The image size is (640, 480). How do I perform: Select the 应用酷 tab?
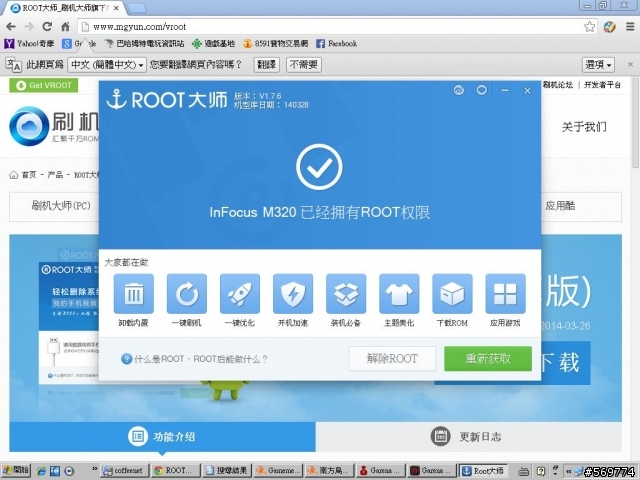pos(560,206)
